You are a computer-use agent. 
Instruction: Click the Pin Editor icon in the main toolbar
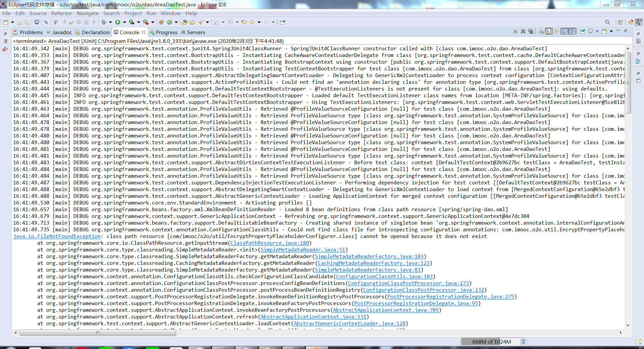tap(282, 22)
